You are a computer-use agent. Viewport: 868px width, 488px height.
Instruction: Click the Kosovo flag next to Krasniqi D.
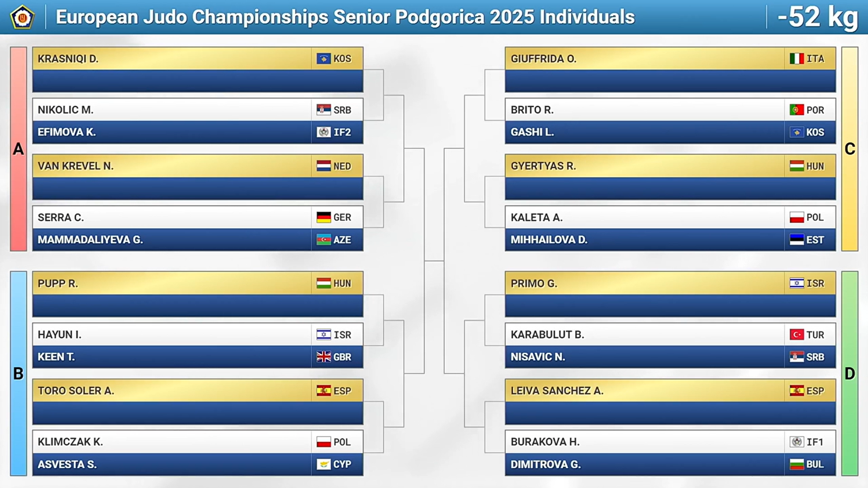tap(323, 59)
